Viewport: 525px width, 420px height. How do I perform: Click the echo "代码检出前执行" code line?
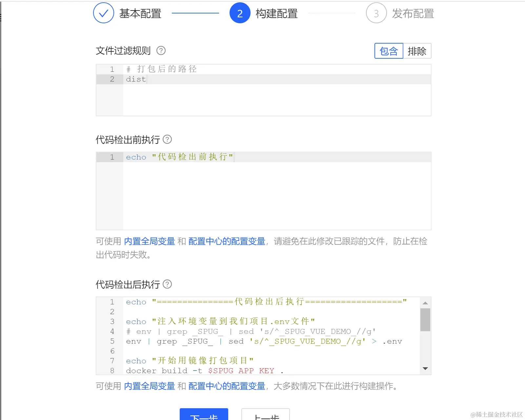[x=180, y=157]
